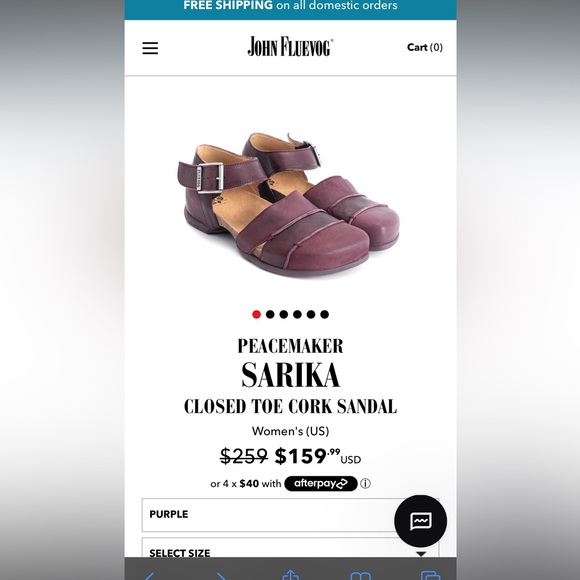This screenshot has height=580, width=580.
Task: Tap the purple Sarika sandal image
Action: [289, 205]
